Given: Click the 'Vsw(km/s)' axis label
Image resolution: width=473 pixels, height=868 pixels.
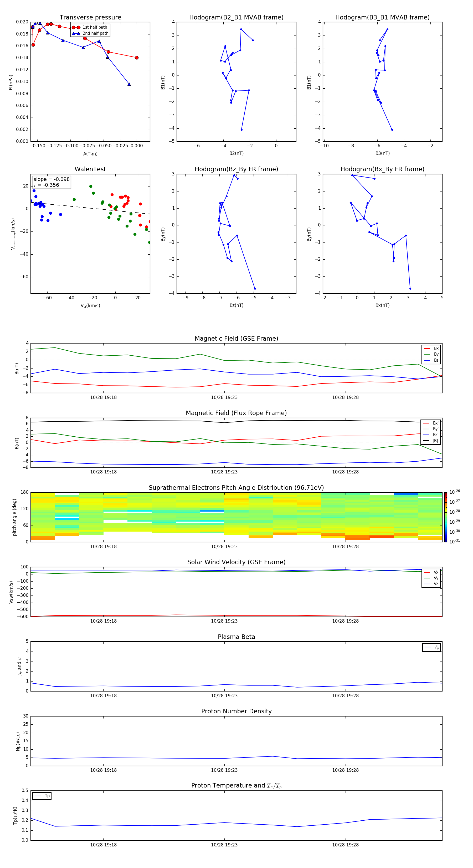Looking at the screenshot, I should pos(11,592).
